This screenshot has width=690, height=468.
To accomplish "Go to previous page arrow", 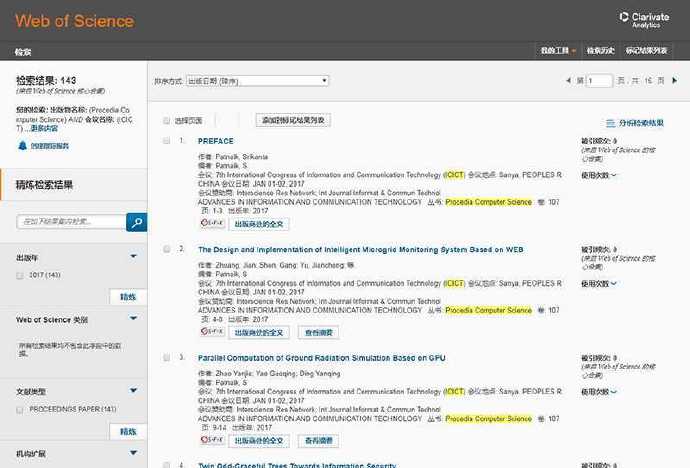I will (x=568, y=80).
